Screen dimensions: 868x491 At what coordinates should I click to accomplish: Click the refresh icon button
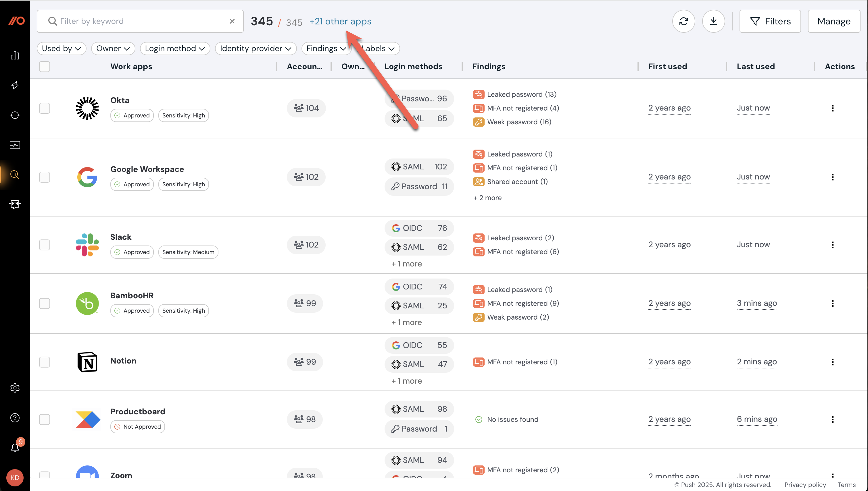[683, 21]
